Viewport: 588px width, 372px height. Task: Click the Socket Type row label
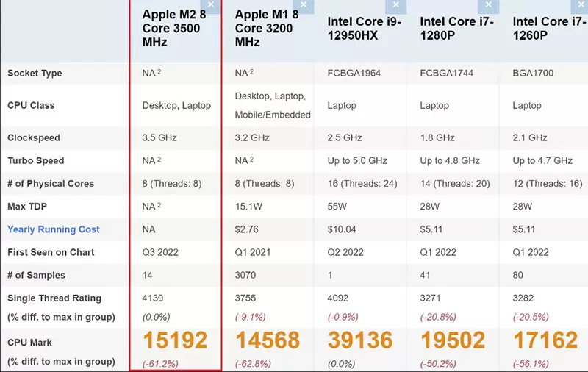click(35, 74)
